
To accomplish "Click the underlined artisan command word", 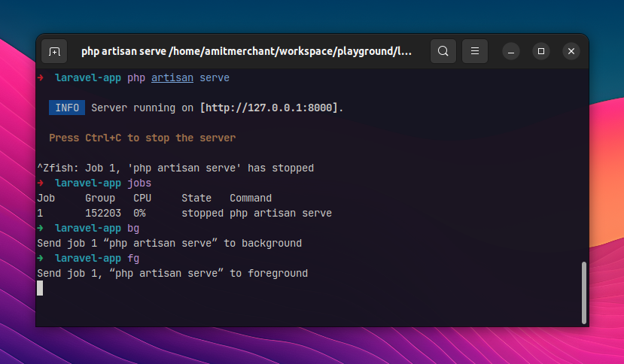I will coord(172,77).
